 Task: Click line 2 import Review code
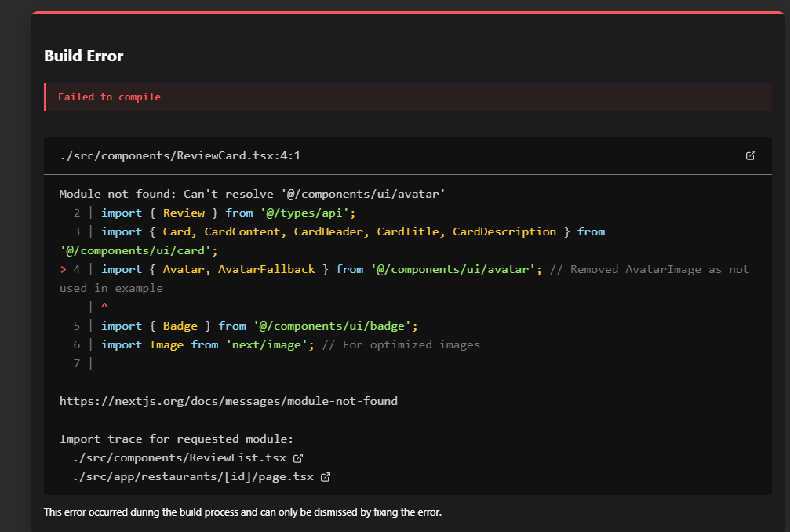(228, 213)
